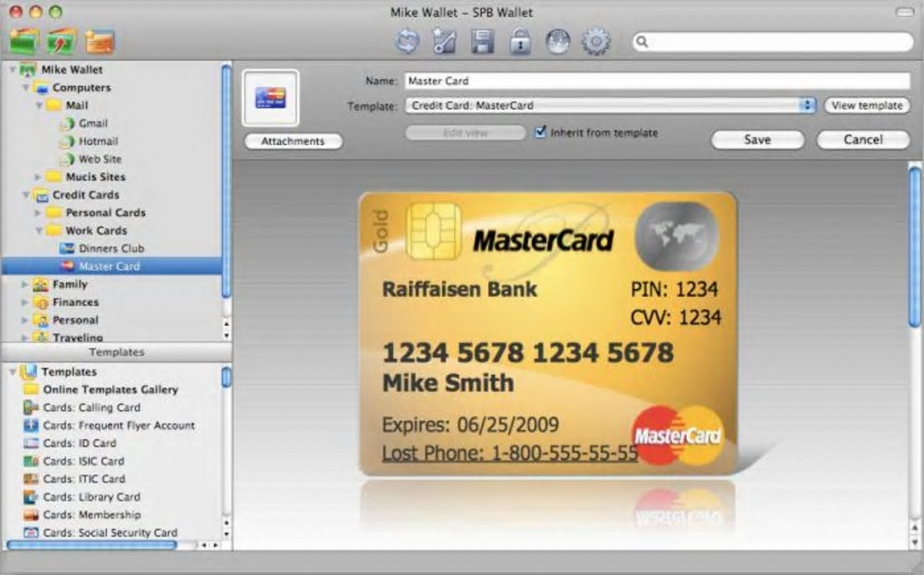The height and width of the screenshot is (575, 924).
Task: Open settings with the gear icon
Action: pyautogui.click(x=596, y=43)
